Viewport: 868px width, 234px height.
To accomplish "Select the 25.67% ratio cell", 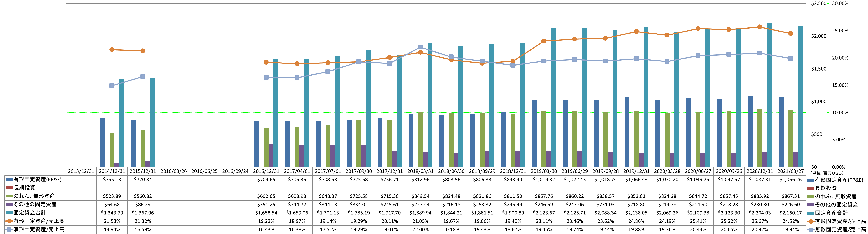I will pos(760,221).
